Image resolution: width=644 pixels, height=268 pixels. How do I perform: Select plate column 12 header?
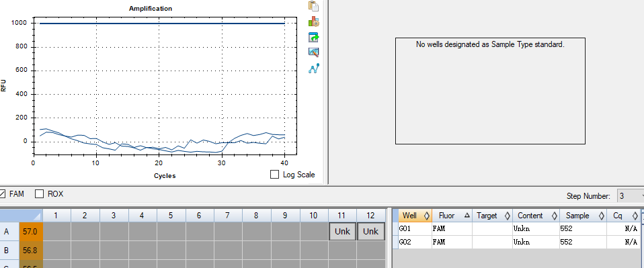371,216
